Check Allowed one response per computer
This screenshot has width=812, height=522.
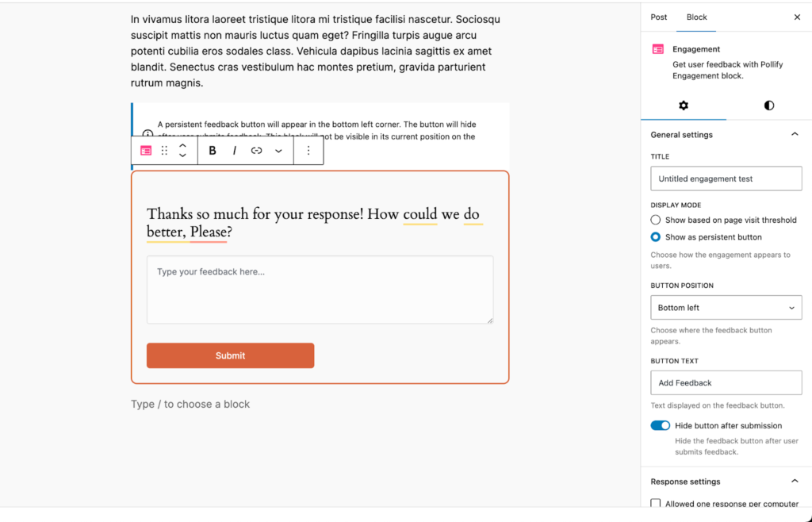[656, 503]
